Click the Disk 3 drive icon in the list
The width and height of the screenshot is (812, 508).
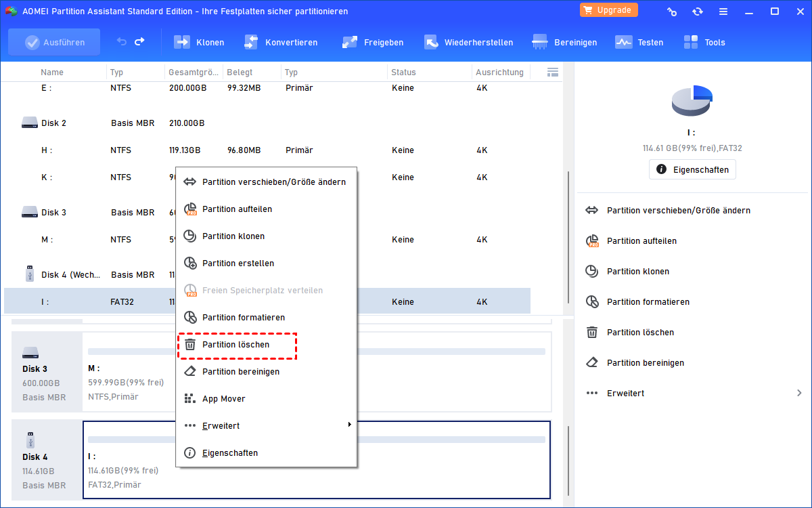30,213
